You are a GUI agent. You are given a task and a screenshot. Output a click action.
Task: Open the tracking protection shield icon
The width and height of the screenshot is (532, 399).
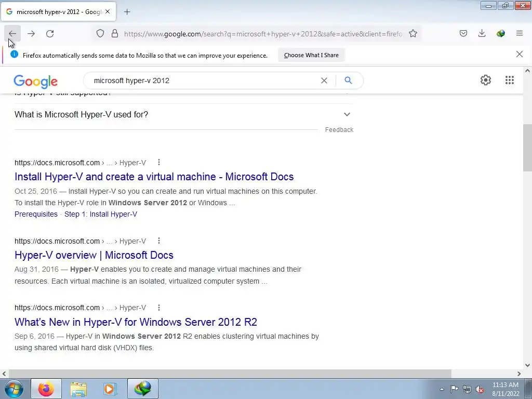click(x=100, y=34)
